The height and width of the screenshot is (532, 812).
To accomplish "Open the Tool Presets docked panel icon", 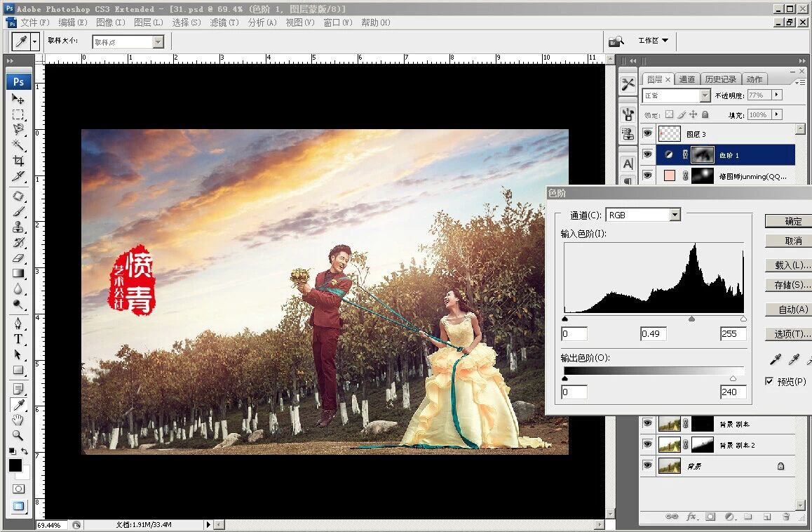I will tap(628, 84).
